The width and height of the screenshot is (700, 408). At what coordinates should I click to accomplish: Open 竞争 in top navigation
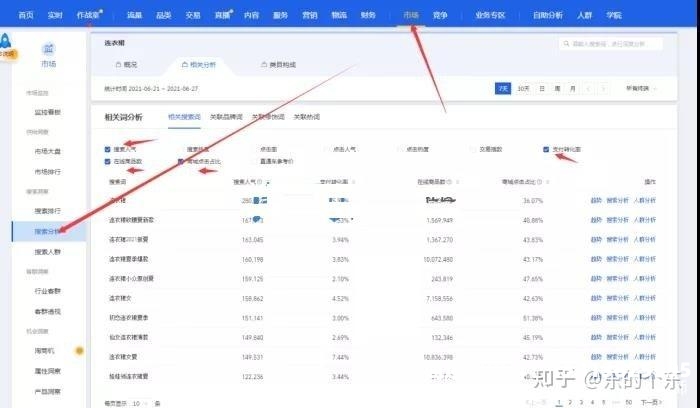[x=440, y=15]
